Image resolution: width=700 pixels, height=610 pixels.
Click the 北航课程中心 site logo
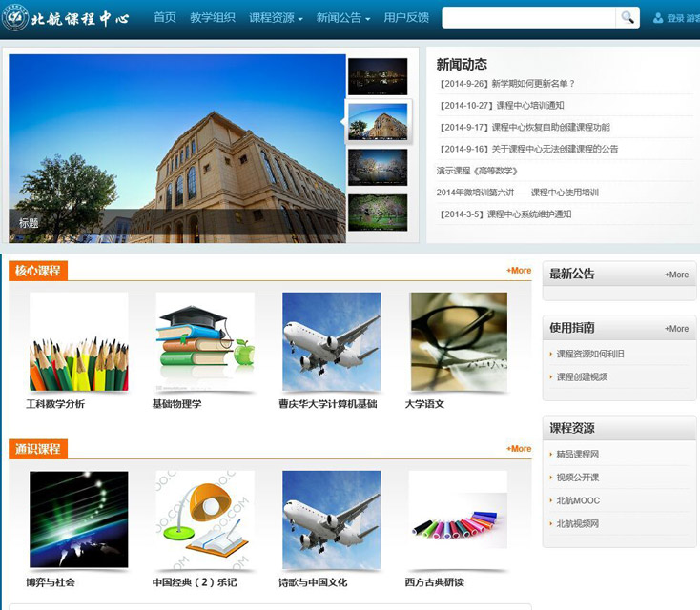67,18
